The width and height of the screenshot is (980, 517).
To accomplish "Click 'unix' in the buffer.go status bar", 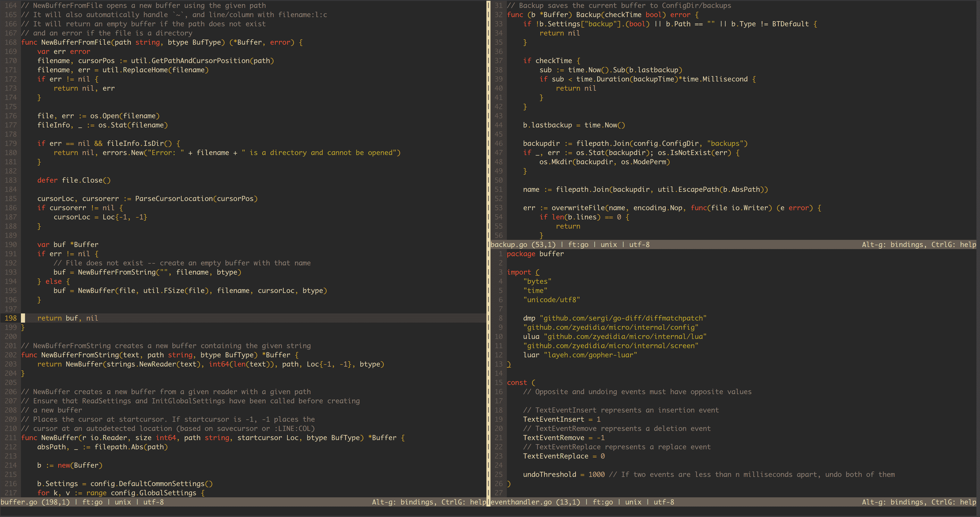I will pos(123,502).
